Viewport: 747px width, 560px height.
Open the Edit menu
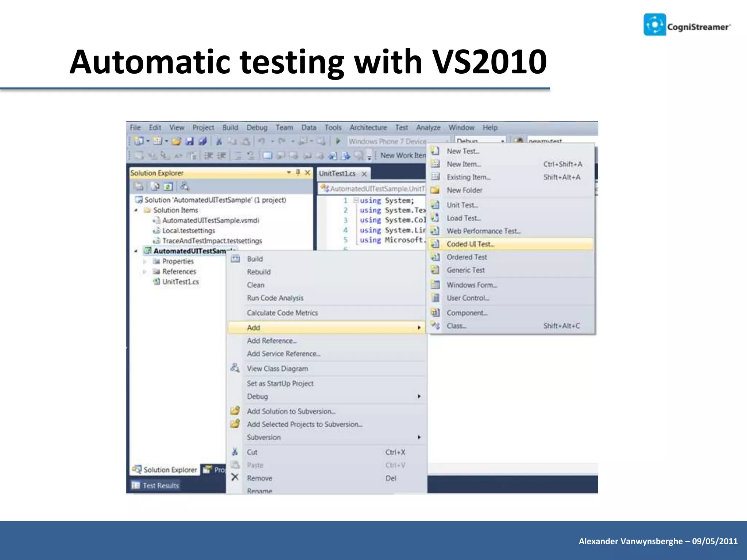click(155, 128)
